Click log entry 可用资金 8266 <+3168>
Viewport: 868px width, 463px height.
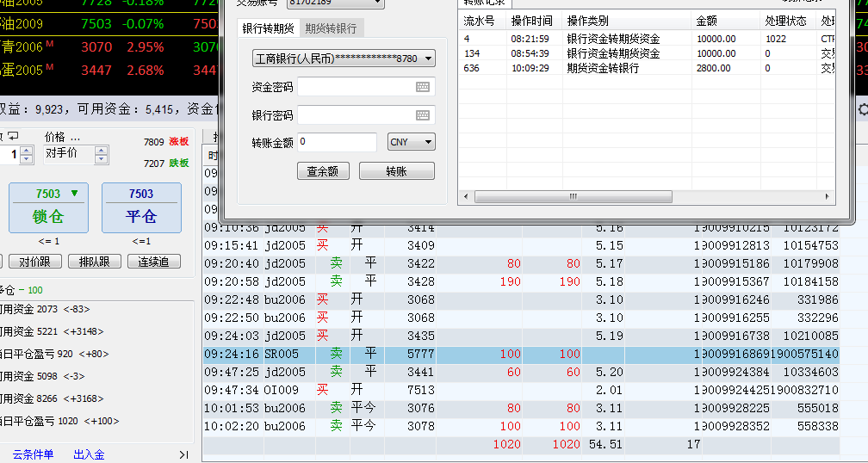pos(52,398)
